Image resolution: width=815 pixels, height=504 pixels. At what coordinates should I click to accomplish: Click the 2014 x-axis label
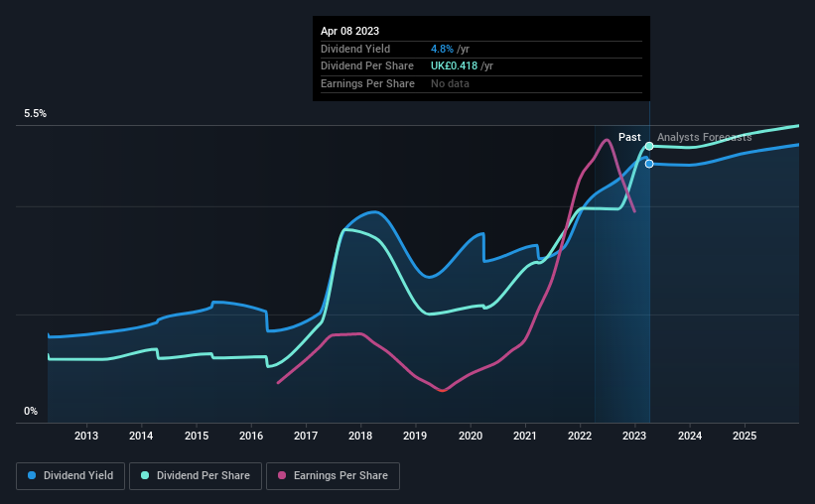141,436
